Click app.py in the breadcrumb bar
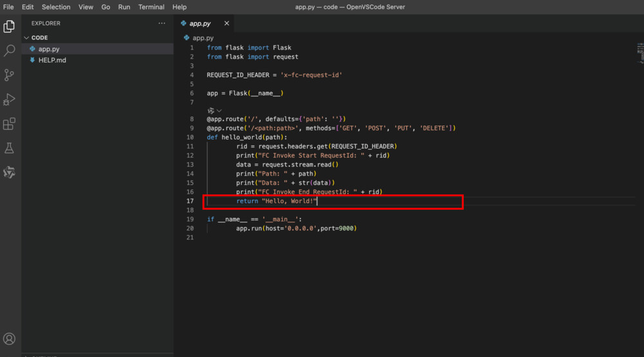This screenshot has width=644, height=357. click(203, 38)
